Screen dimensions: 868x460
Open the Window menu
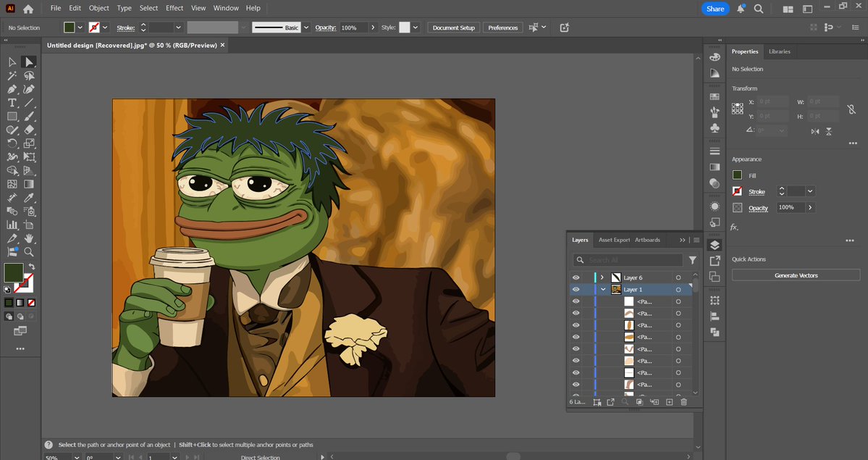click(226, 8)
